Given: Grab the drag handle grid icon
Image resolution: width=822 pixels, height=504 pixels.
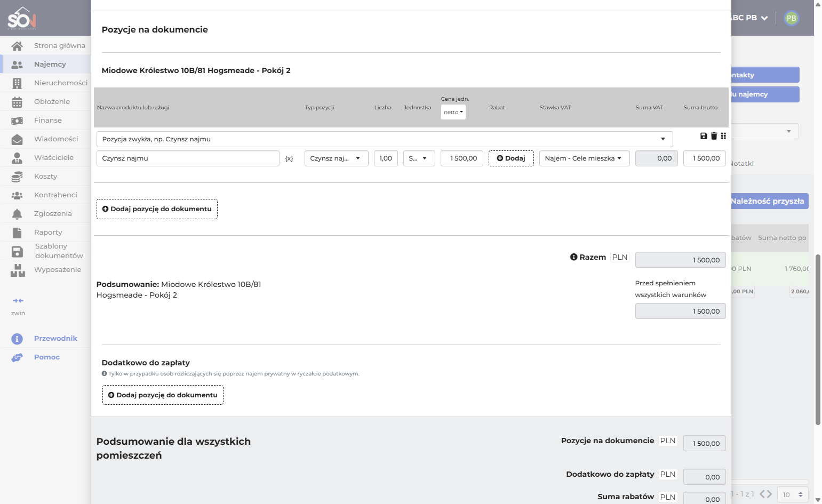Looking at the screenshot, I should (723, 136).
